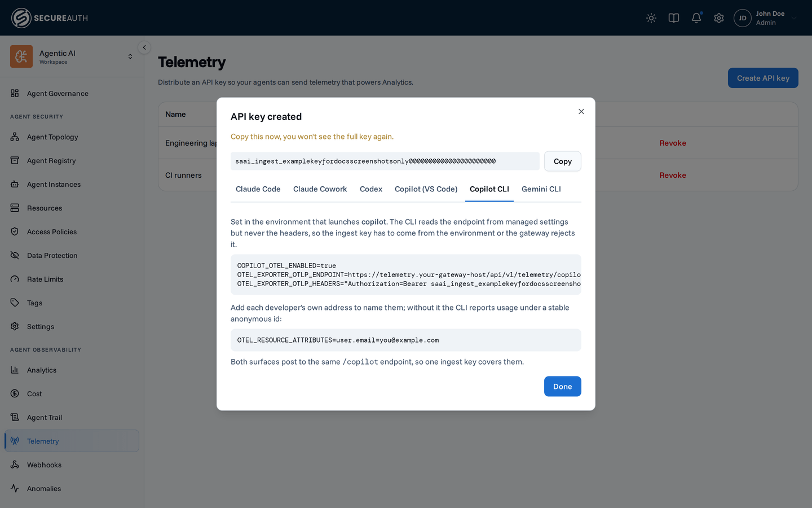Viewport: 812px width, 508px height.
Task: Open the documentation book icon
Action: pyautogui.click(x=674, y=18)
